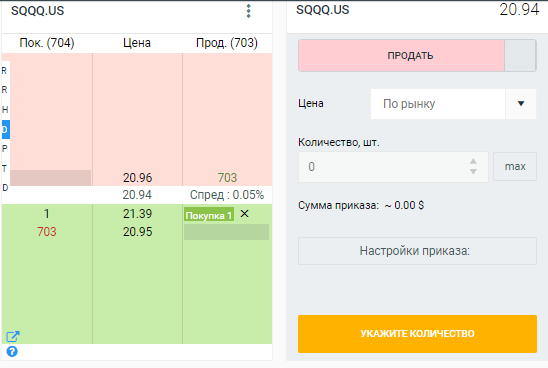Image resolution: width=548 pixels, height=368 pixels.
Task: Select the H tab in left sidebar
Action: (x=5, y=110)
